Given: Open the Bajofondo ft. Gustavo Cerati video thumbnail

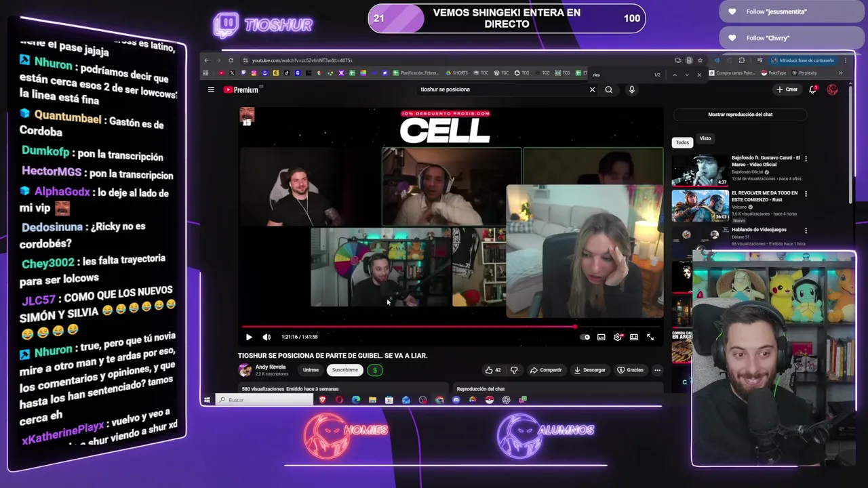Looking at the screenshot, I should pos(700,169).
